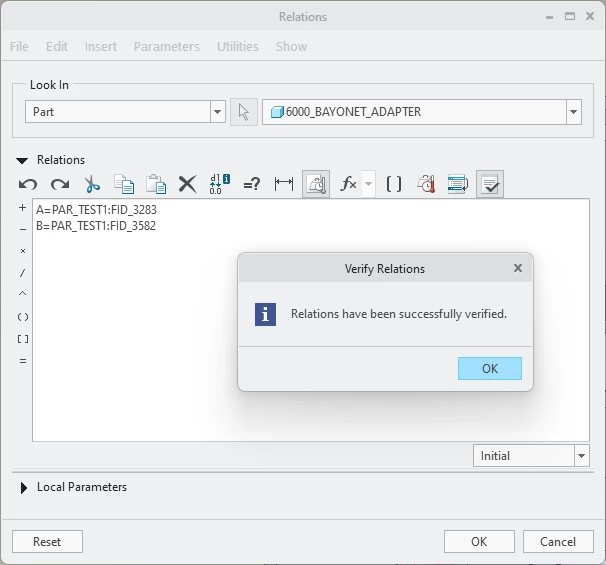Close the Verify Relations dialog
Viewport: 606px width, 565px height.
518,268
